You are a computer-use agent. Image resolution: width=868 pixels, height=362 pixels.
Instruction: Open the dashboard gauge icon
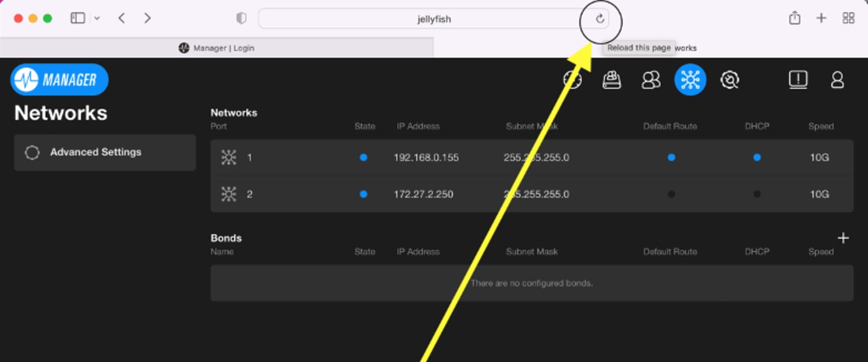pos(572,80)
